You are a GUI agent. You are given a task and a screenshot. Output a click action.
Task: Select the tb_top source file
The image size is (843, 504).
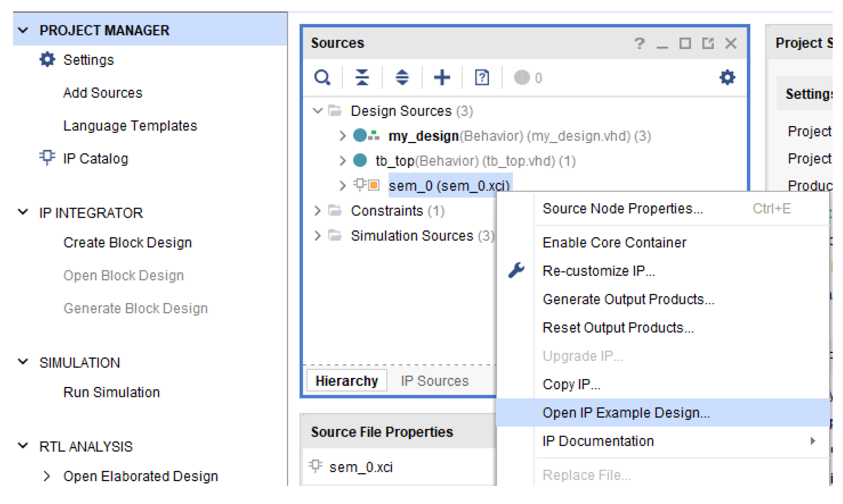(x=395, y=161)
